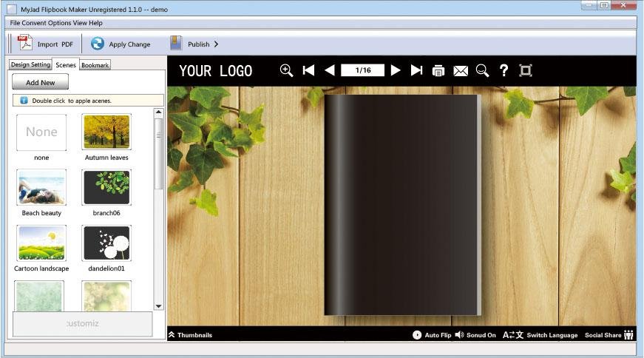
Task: Click the 'Autumn leaves' caption
Action: [106, 158]
